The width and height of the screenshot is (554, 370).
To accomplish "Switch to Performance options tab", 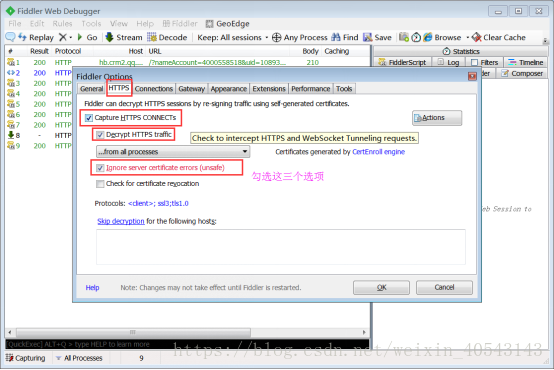I will click(311, 89).
